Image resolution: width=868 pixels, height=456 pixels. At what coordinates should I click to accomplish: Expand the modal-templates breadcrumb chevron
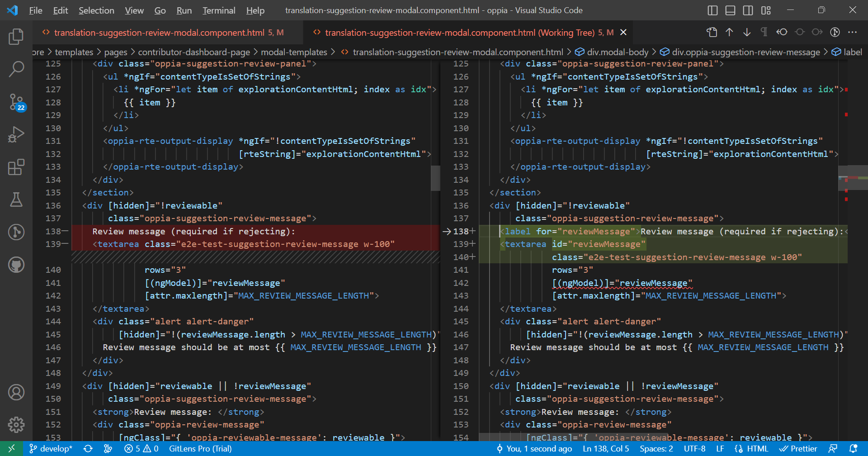tap(334, 52)
